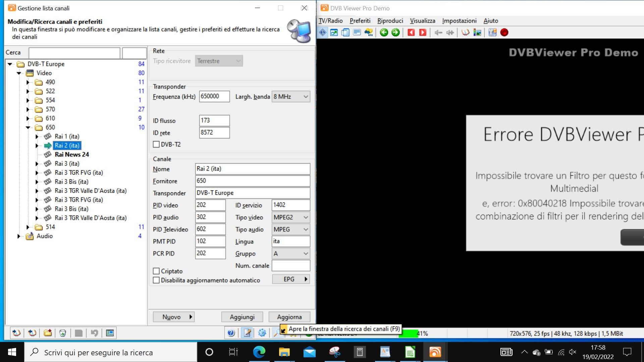
Task: Open the Impostazioni menu
Action: tap(459, 21)
